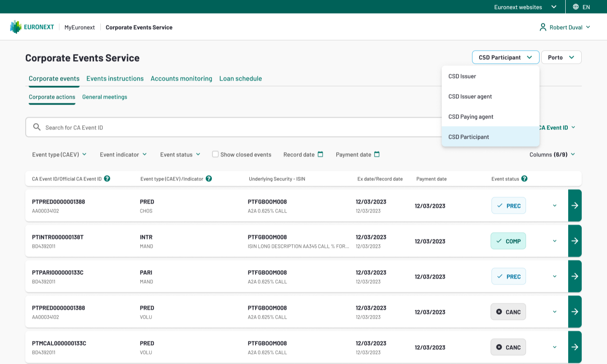Screen dimensions: 607x364
Task: Select CSD Participant option in list
Action: click(x=491, y=137)
